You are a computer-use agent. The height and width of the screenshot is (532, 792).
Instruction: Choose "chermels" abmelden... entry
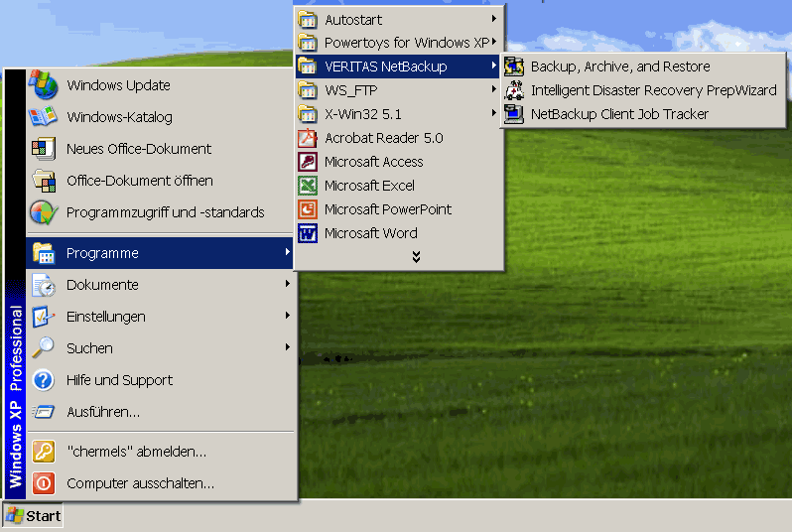click(161, 452)
